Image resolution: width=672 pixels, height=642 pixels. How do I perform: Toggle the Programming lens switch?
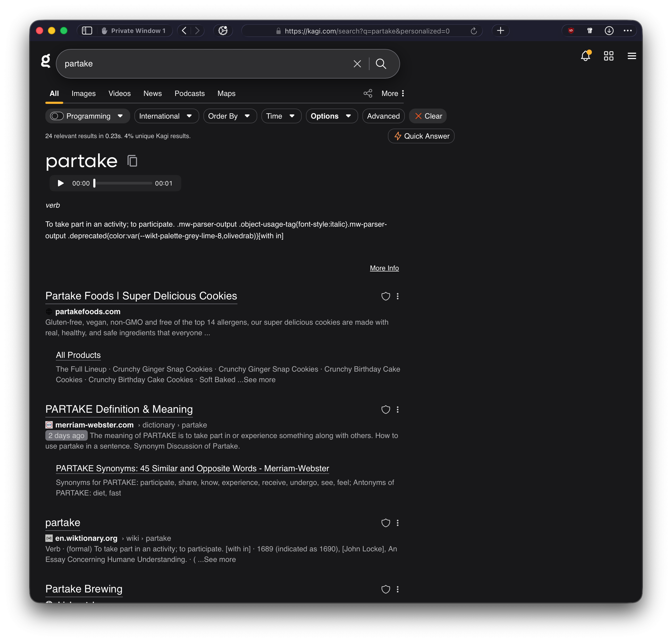pyautogui.click(x=57, y=116)
